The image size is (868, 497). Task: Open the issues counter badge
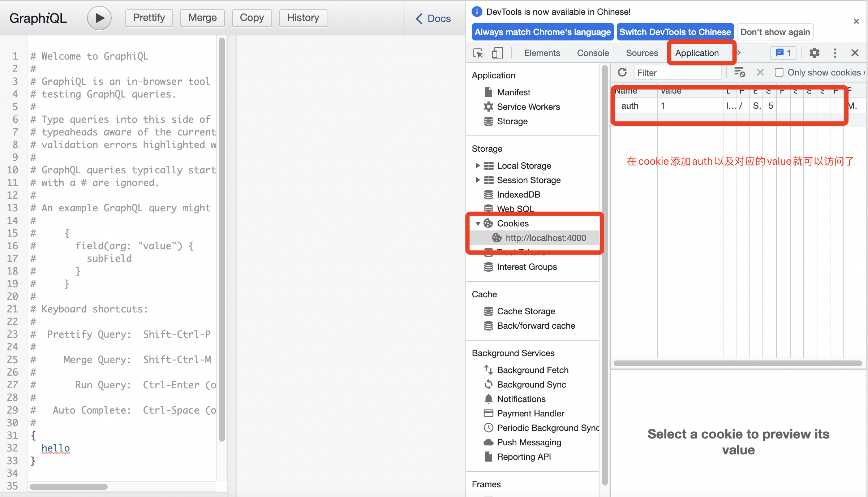click(783, 53)
